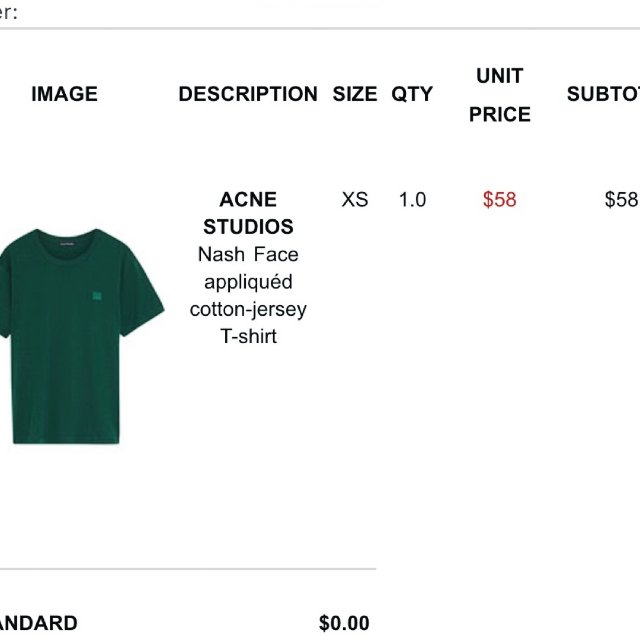Click the SUBTOTAL column header
This screenshot has width=640, height=640.
[604, 94]
